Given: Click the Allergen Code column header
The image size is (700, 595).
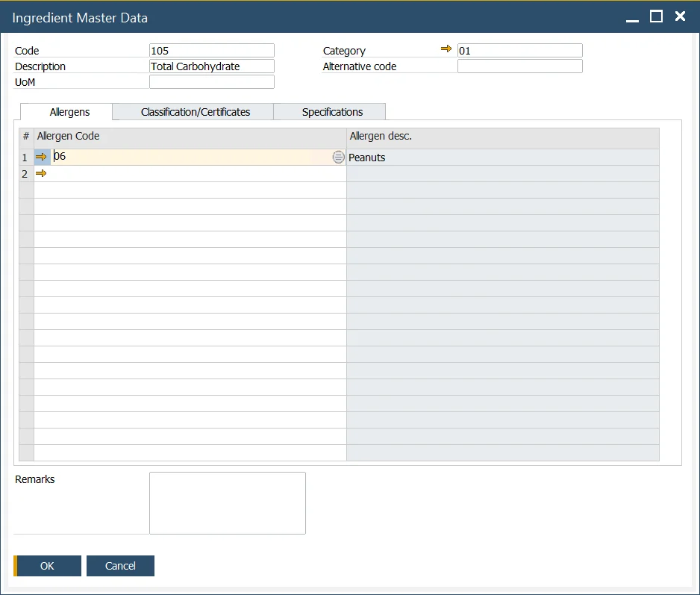Looking at the screenshot, I should pyautogui.click(x=190, y=137).
